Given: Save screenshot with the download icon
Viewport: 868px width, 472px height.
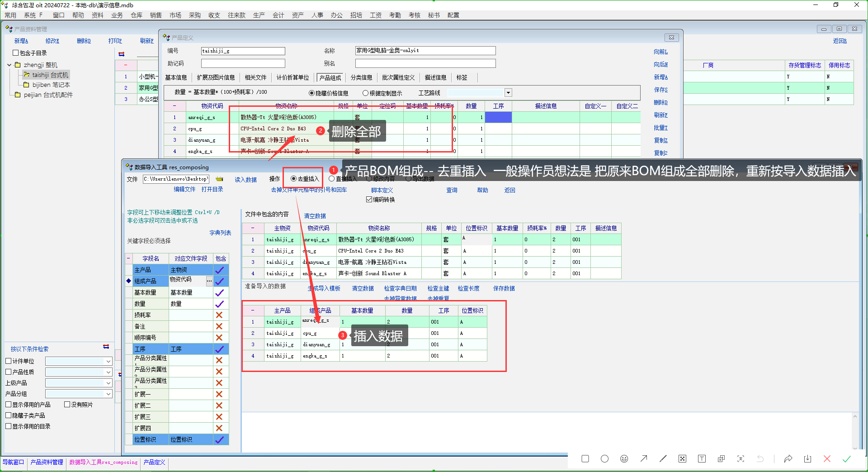Looking at the screenshot, I should tap(807, 459).
